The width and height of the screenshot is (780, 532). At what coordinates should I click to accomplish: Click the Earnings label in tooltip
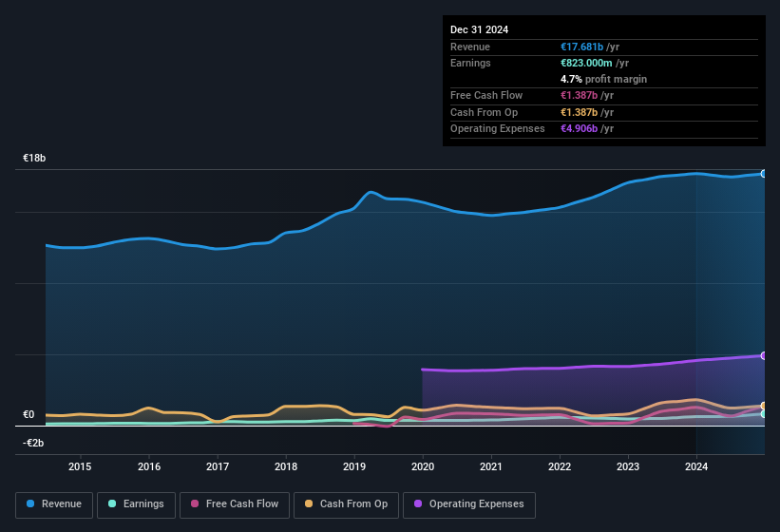(x=470, y=63)
